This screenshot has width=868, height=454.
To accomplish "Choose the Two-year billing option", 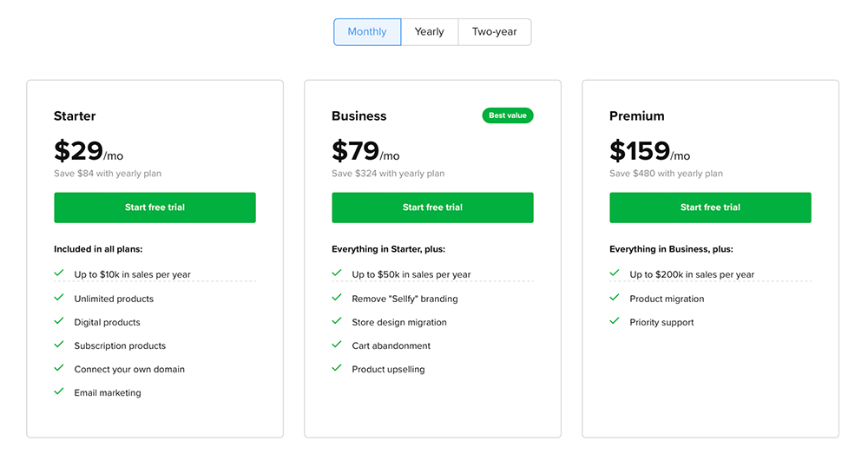I will click(495, 32).
